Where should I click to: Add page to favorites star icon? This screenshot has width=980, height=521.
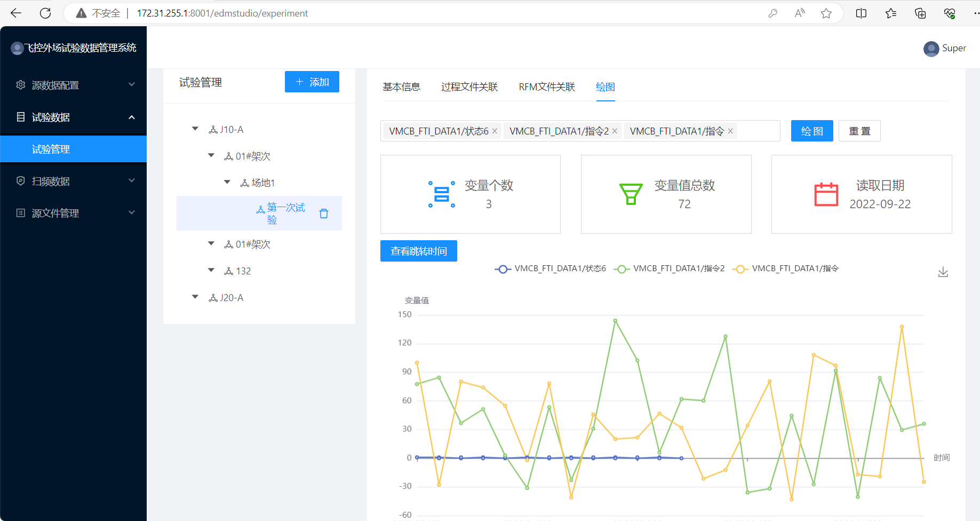(826, 13)
